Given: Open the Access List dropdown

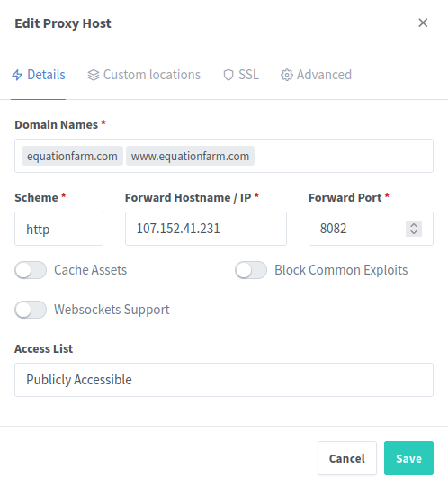Looking at the screenshot, I should click(224, 380).
